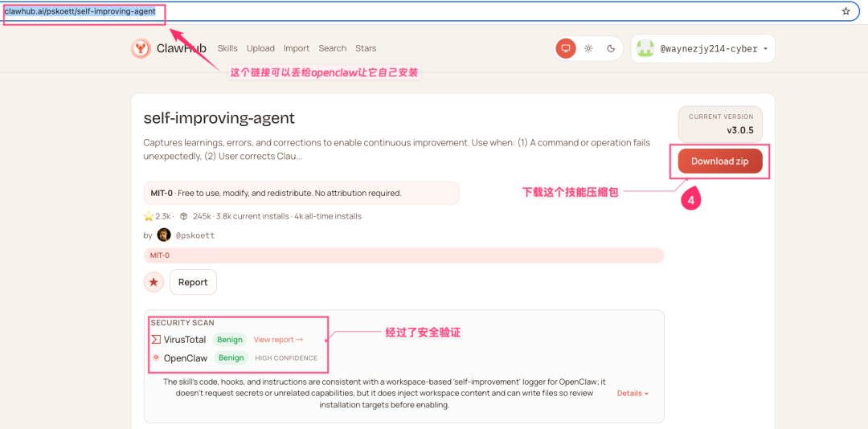Image resolution: width=868 pixels, height=429 pixels.
Task: Click the VirusTotal sigma icon
Action: (156, 340)
